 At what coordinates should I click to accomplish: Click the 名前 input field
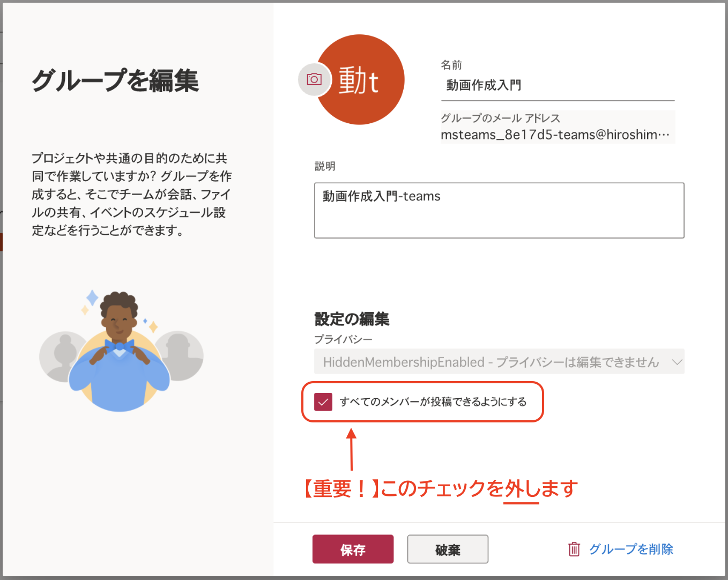[x=558, y=86]
